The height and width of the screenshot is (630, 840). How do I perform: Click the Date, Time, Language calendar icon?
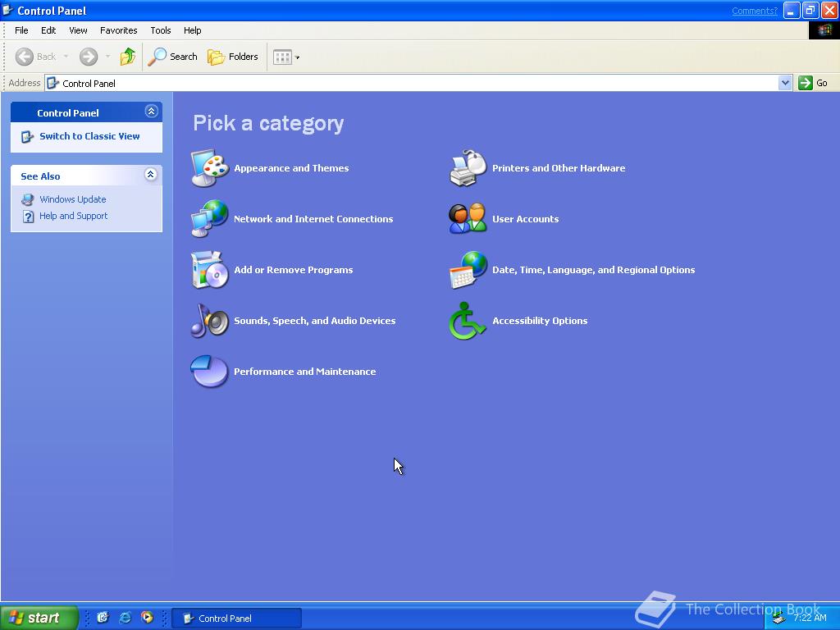468,269
